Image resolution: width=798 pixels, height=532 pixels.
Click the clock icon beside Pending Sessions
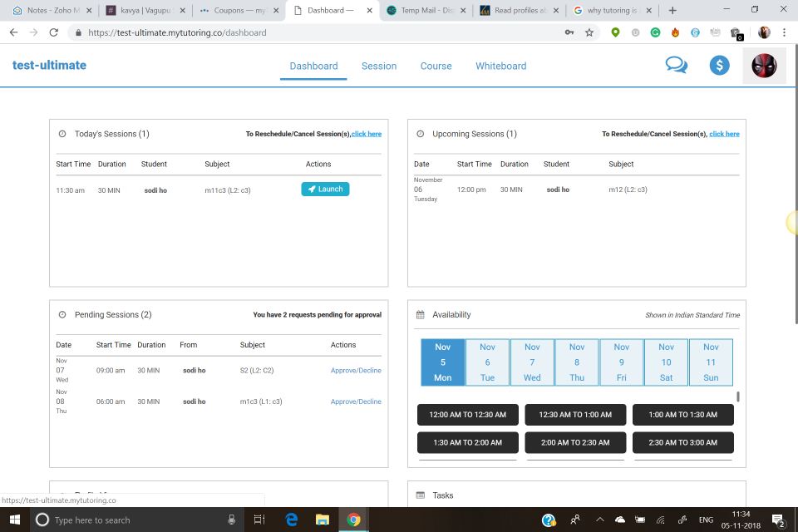point(62,314)
